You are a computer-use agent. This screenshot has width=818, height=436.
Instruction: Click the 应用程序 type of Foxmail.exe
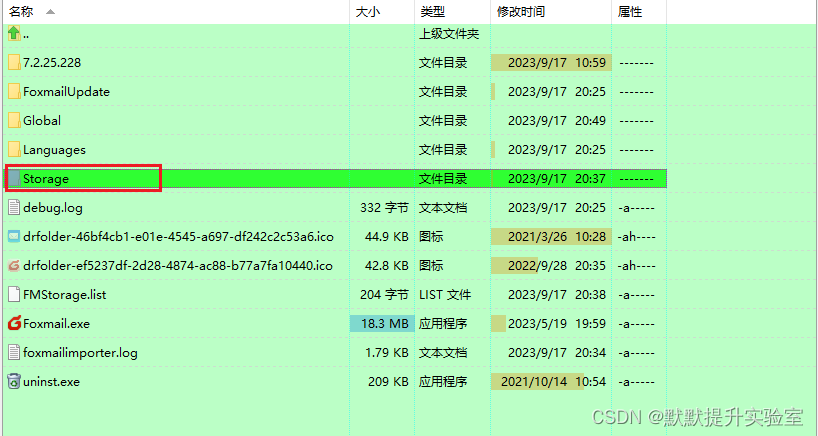pos(443,323)
